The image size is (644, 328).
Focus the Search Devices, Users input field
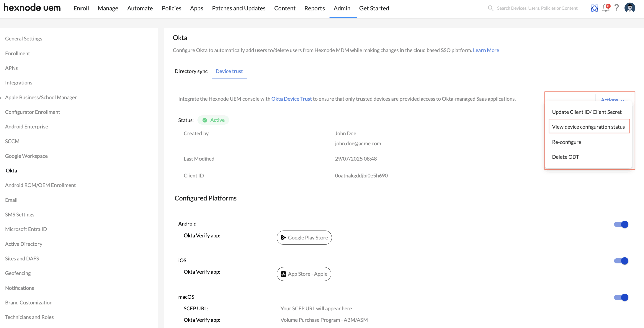[x=537, y=8]
